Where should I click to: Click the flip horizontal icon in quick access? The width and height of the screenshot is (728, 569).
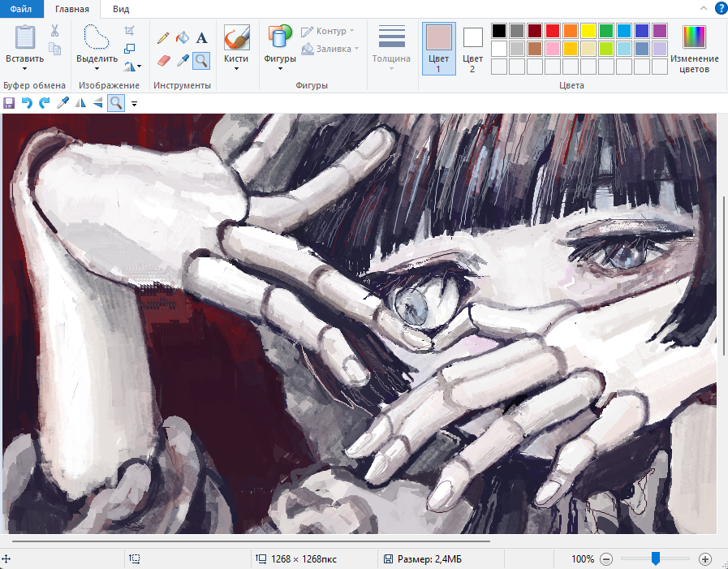80,103
